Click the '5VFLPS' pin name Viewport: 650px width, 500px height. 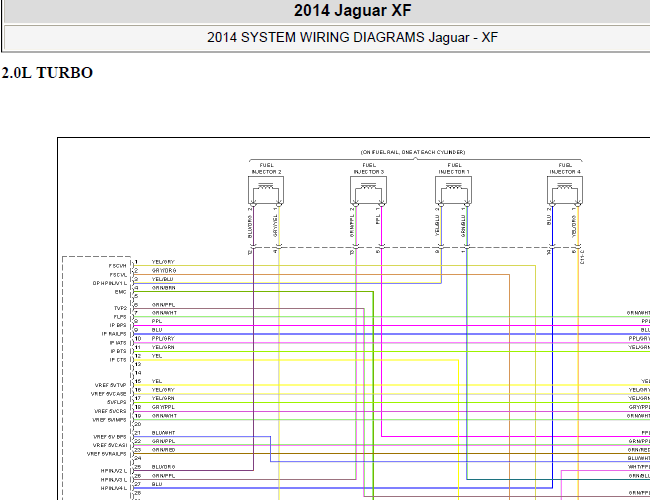[x=117, y=402]
